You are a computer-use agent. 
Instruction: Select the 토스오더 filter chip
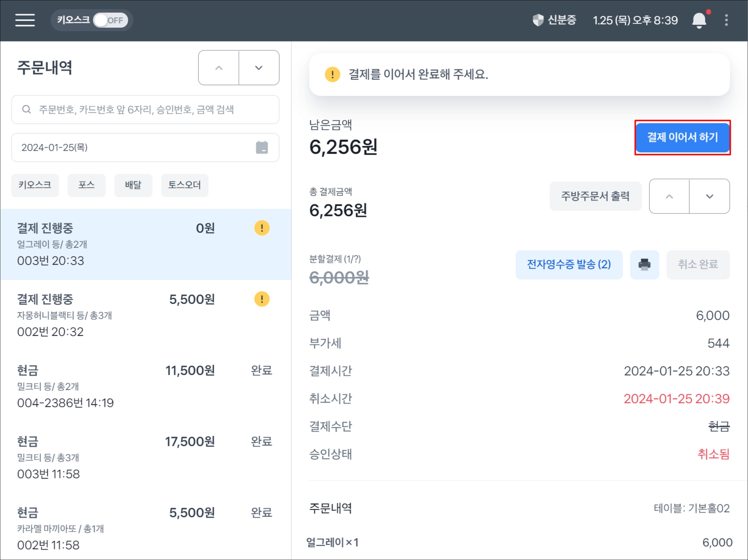coord(184,185)
